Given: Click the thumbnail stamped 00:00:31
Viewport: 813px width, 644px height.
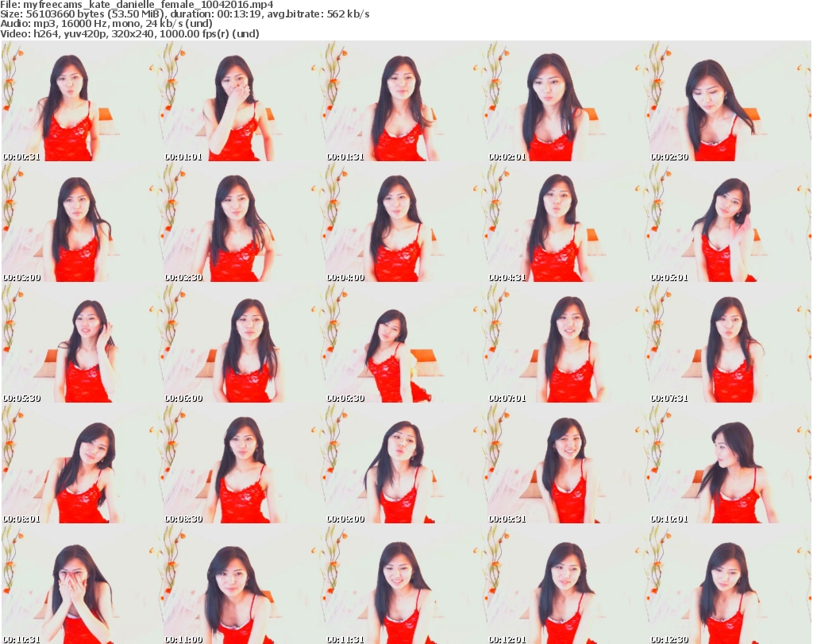Looking at the screenshot, I should (x=82, y=101).
